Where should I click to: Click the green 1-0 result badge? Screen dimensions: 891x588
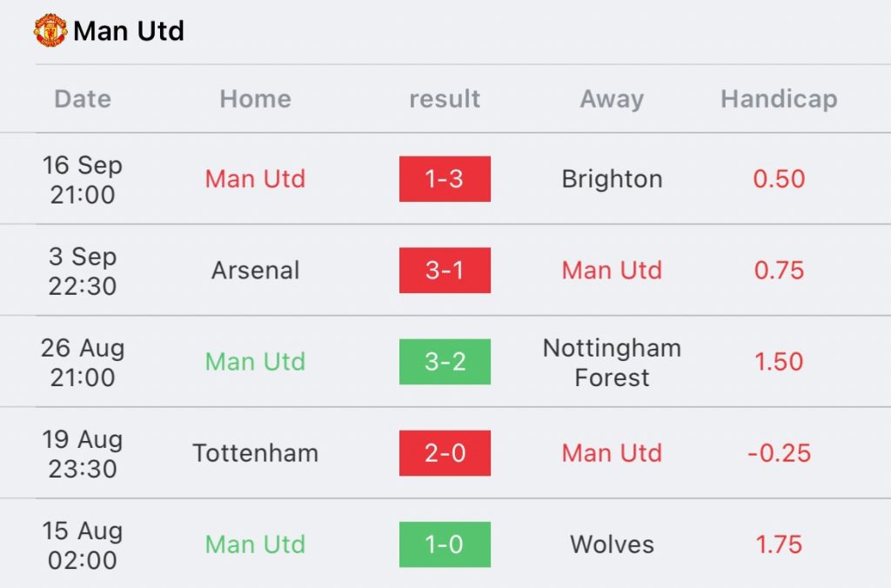(445, 545)
